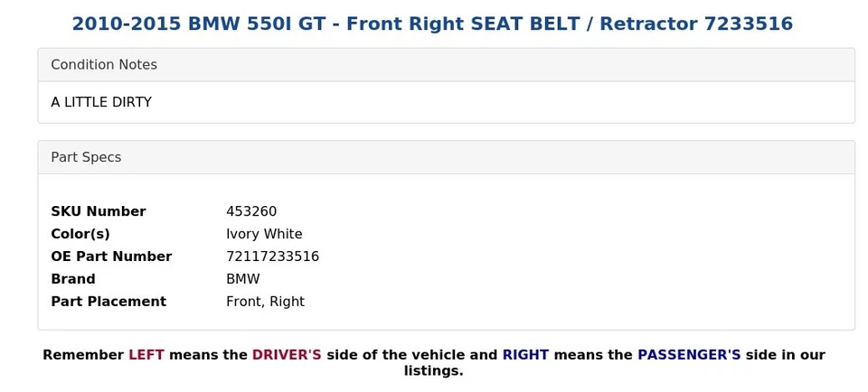Click the word 'Remember' in the reminder note
This screenshot has height=392, width=868.
(x=83, y=355)
